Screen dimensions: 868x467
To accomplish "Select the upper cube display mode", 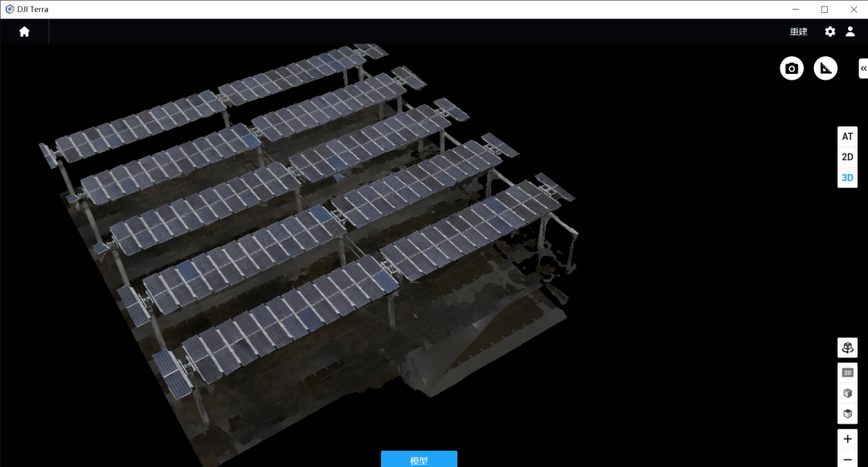I will (x=847, y=394).
